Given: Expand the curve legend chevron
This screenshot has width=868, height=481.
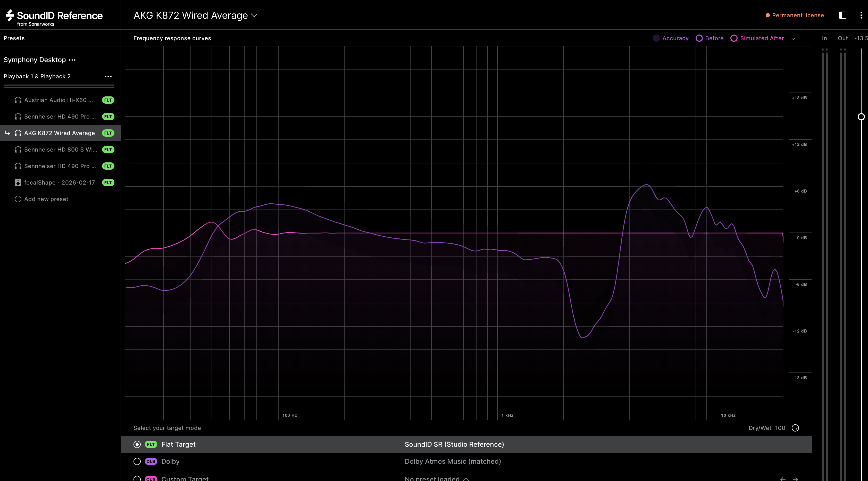Looking at the screenshot, I should (x=793, y=39).
